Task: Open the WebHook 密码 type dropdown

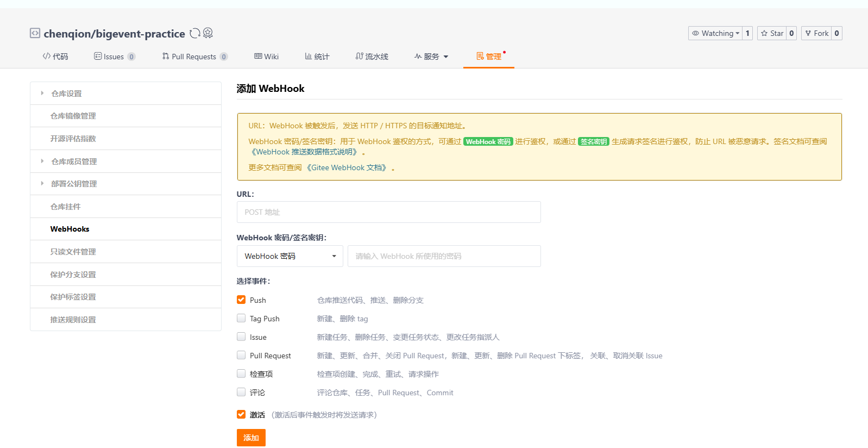Action: pos(290,256)
